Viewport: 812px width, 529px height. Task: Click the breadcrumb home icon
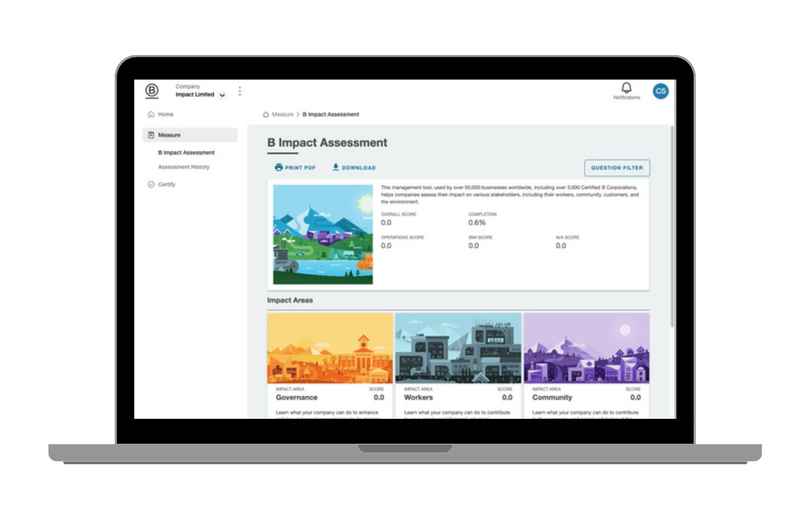click(266, 114)
